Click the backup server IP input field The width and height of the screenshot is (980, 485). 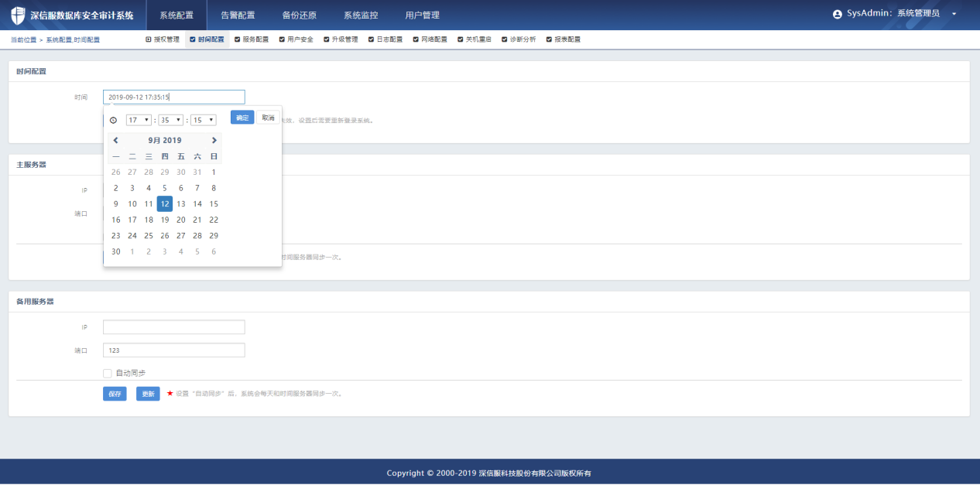point(173,327)
